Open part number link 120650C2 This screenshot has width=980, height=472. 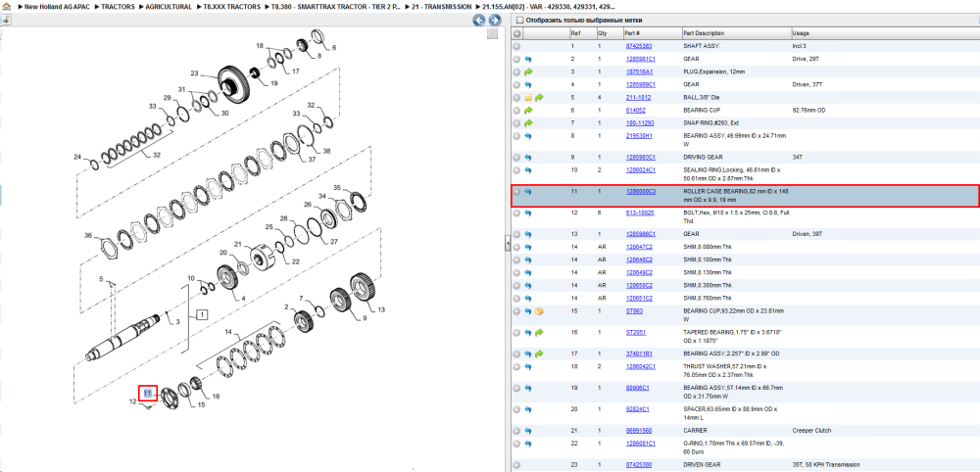tap(638, 285)
